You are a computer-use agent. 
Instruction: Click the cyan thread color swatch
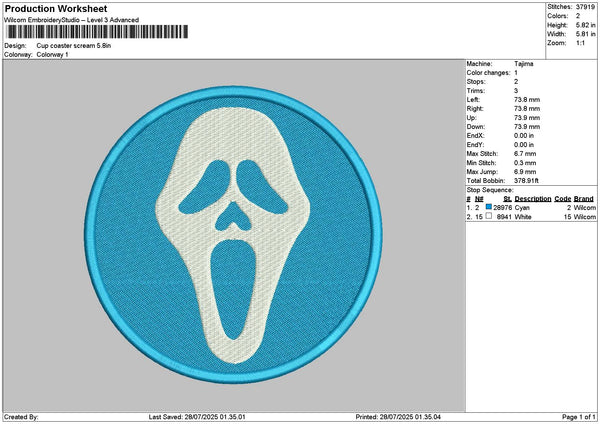pyautogui.click(x=490, y=207)
